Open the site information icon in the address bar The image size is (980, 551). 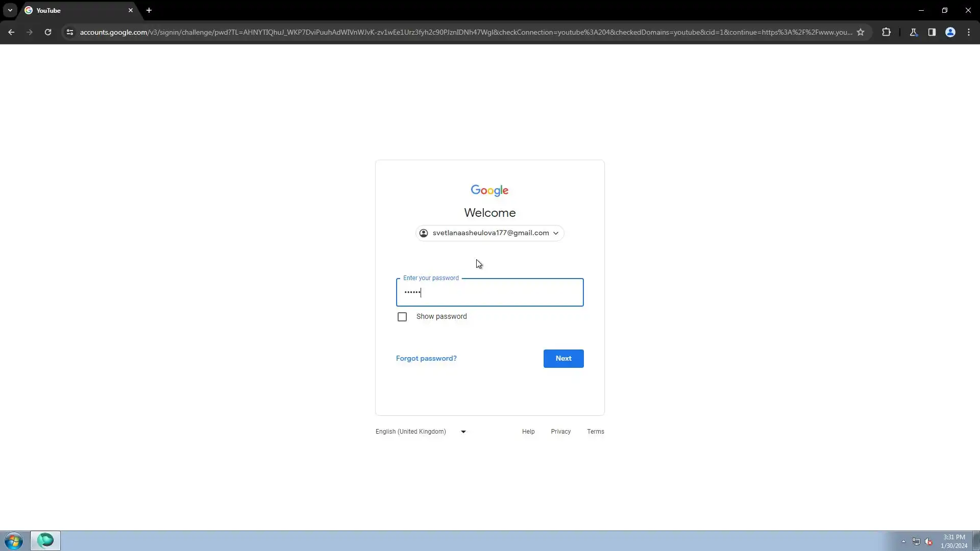tap(70, 32)
